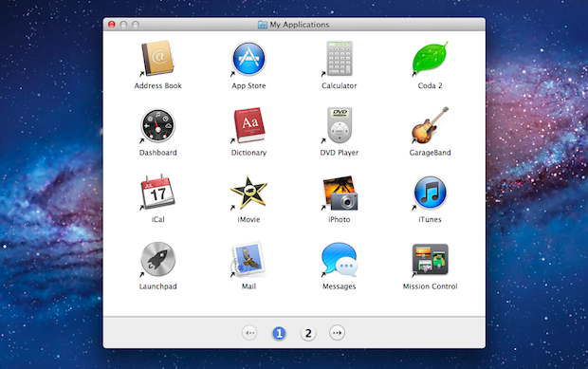Click the 'iPhoto' label text
588x369 pixels.
(339, 219)
